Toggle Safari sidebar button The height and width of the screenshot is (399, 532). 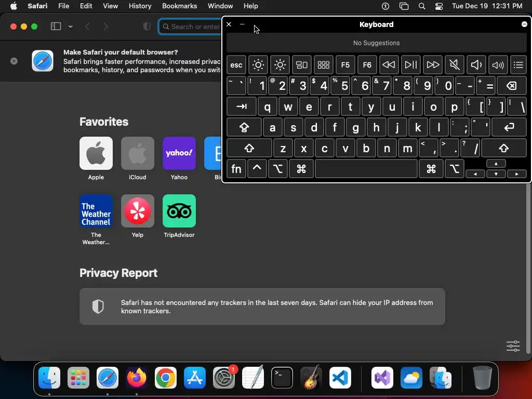[56, 26]
